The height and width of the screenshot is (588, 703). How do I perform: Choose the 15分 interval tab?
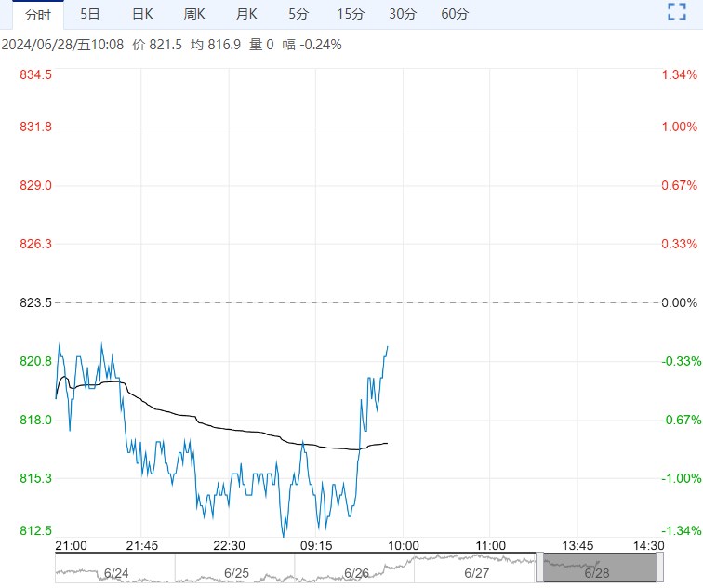pyautogui.click(x=351, y=14)
